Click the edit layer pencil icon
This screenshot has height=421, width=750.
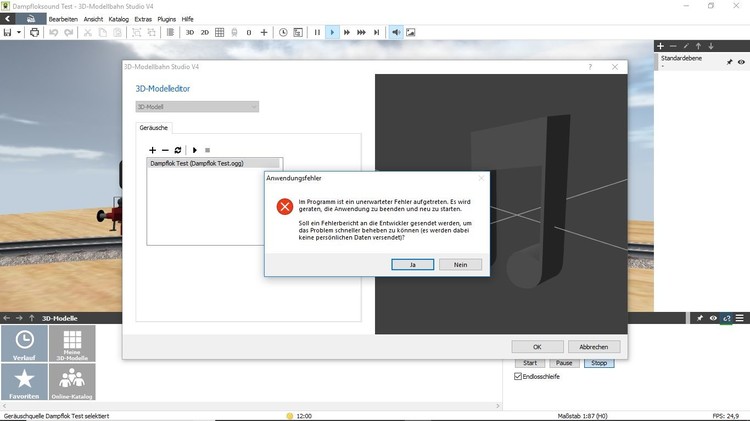686,46
